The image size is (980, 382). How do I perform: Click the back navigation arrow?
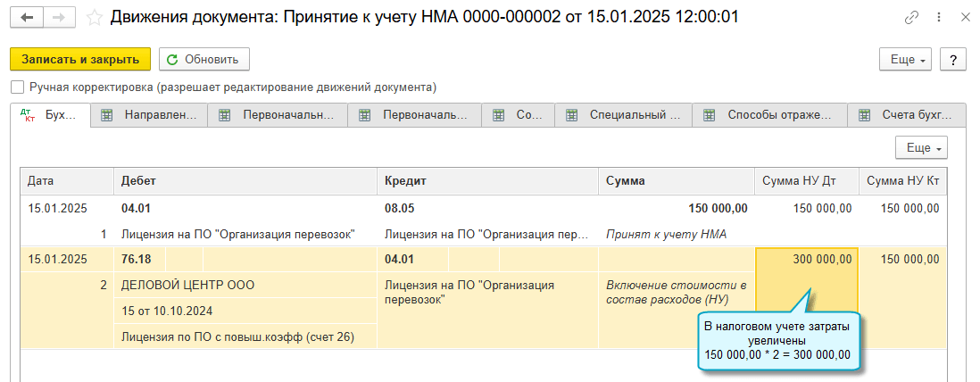click(25, 18)
